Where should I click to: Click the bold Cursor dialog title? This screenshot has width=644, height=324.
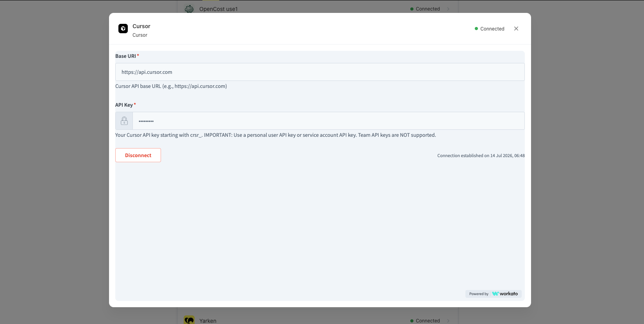pyautogui.click(x=141, y=26)
